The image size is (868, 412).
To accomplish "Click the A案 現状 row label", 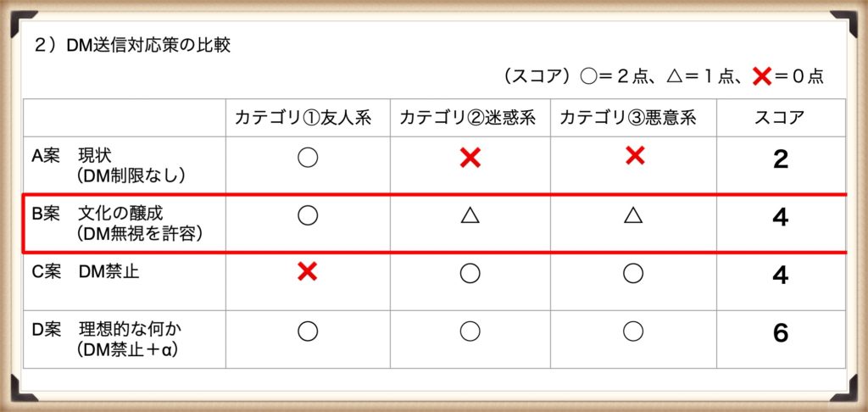I will click(108, 165).
